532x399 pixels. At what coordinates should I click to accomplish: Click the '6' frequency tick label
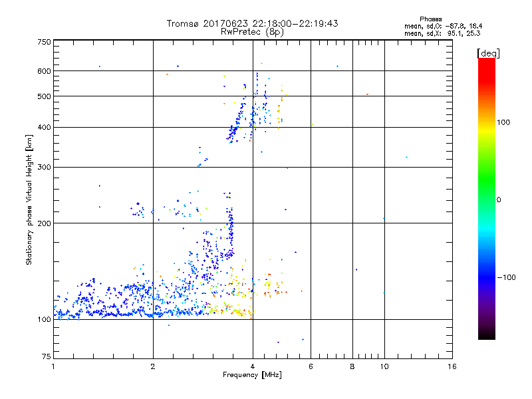(x=311, y=366)
